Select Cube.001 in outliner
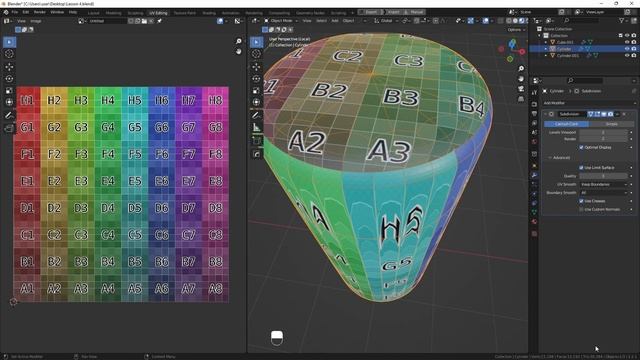 coord(565,42)
